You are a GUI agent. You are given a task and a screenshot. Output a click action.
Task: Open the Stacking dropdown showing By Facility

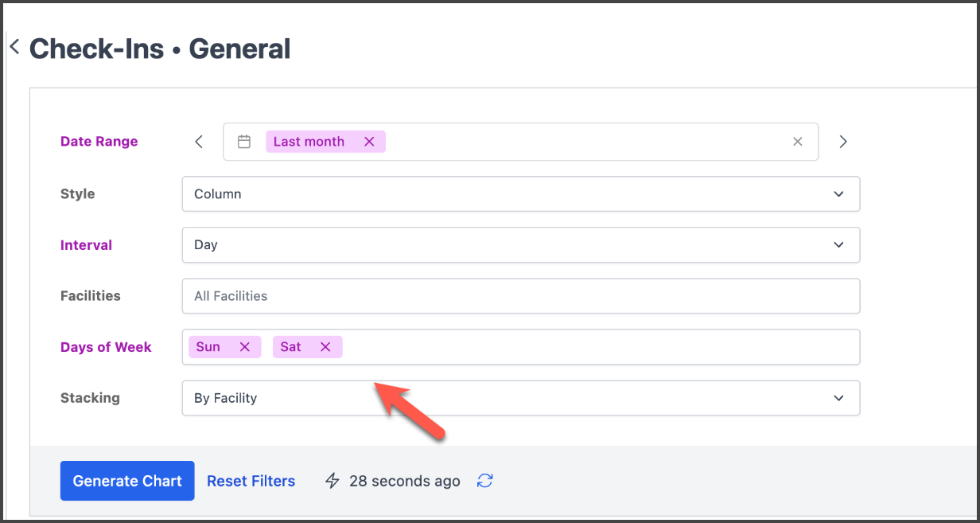520,398
